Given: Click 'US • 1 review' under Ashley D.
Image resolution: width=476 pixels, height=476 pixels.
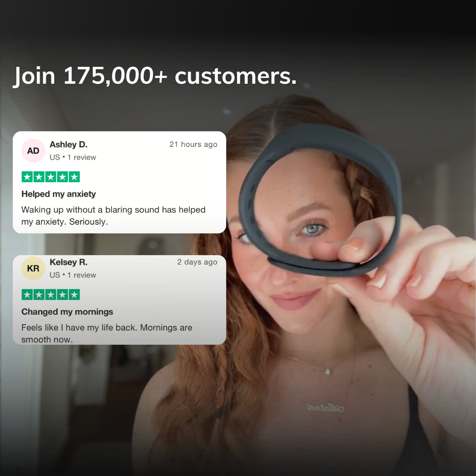Looking at the screenshot, I should click(73, 157).
